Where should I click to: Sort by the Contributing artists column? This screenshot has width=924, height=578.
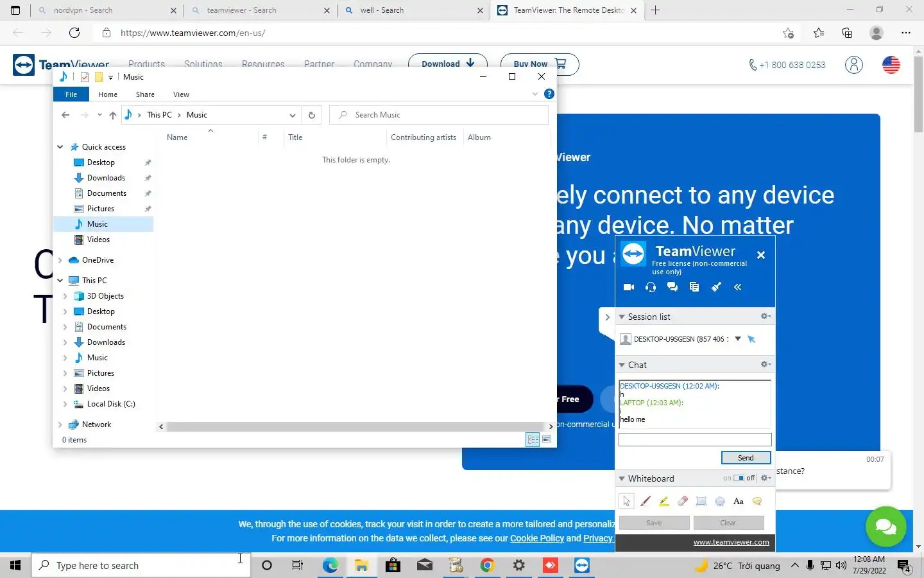tap(424, 137)
